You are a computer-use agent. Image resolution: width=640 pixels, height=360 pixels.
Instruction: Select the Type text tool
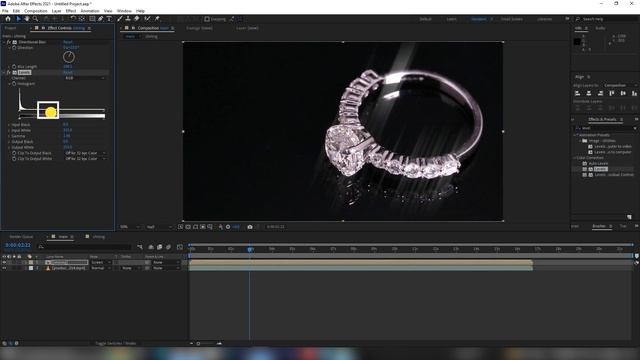click(109, 19)
